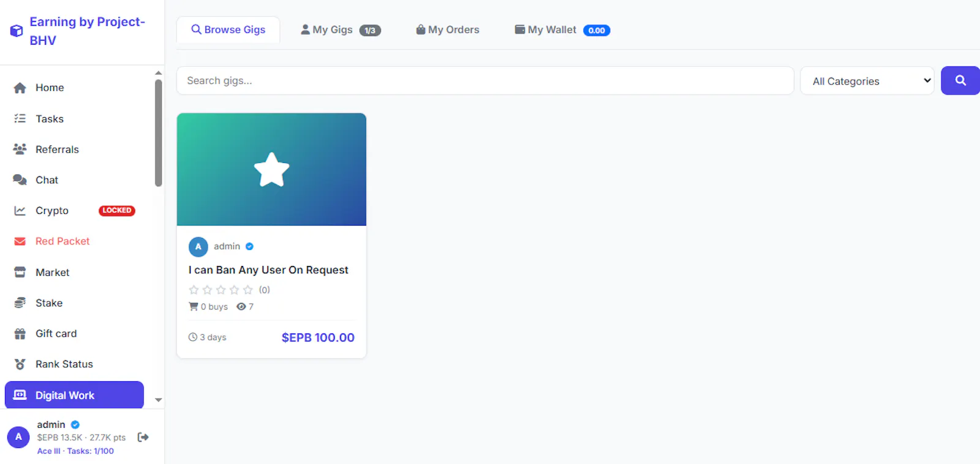Click the (0) review count on the gig
This screenshot has width=980, height=464.
(264, 290)
